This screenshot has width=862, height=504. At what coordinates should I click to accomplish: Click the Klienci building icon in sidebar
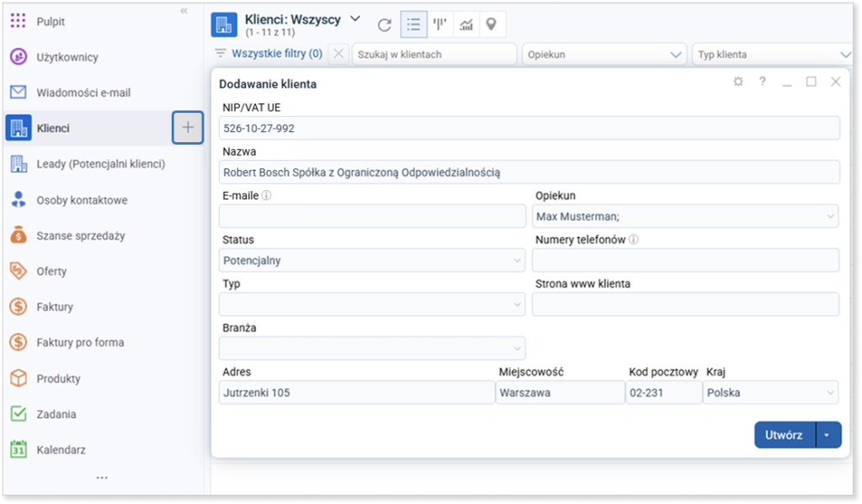[19, 128]
